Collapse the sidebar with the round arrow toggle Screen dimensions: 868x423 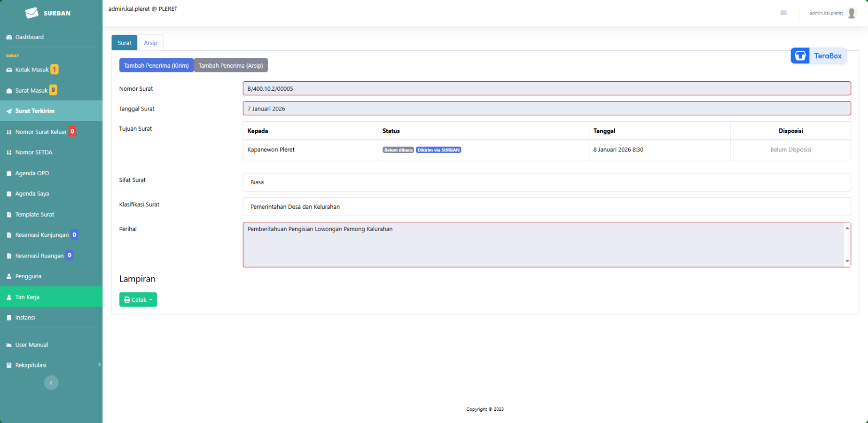click(x=51, y=383)
